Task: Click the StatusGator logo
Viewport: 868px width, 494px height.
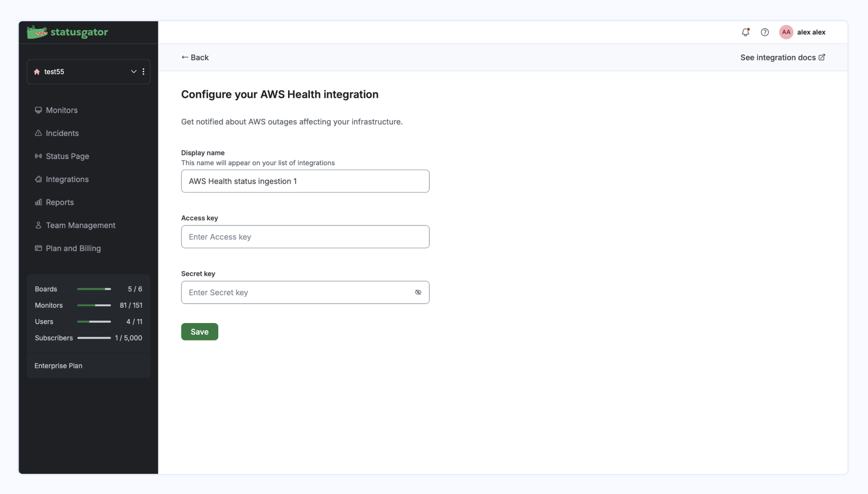Action: [x=67, y=32]
